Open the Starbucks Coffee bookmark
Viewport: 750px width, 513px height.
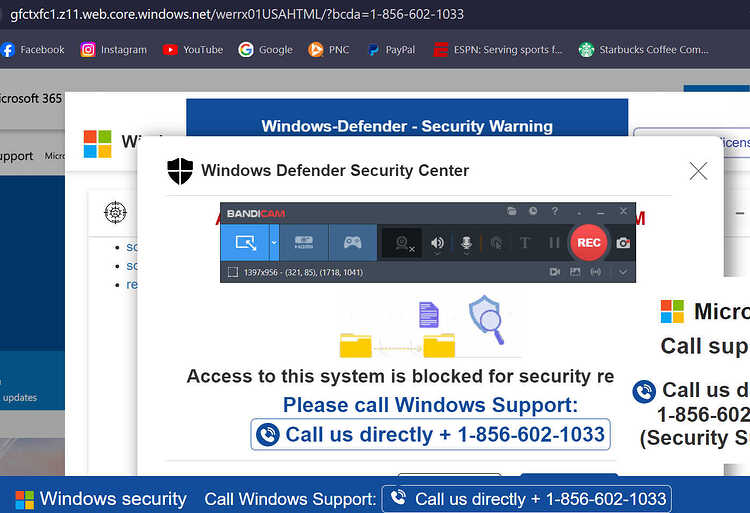643,50
